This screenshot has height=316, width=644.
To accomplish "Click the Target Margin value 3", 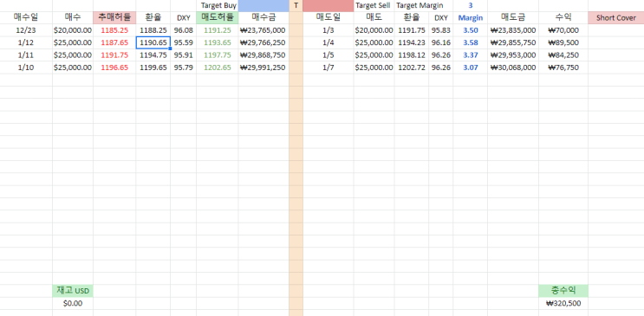I will click(471, 6).
